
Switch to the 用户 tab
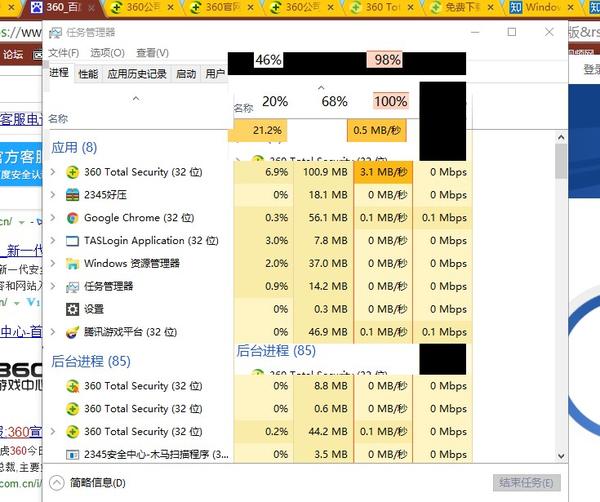(215, 74)
